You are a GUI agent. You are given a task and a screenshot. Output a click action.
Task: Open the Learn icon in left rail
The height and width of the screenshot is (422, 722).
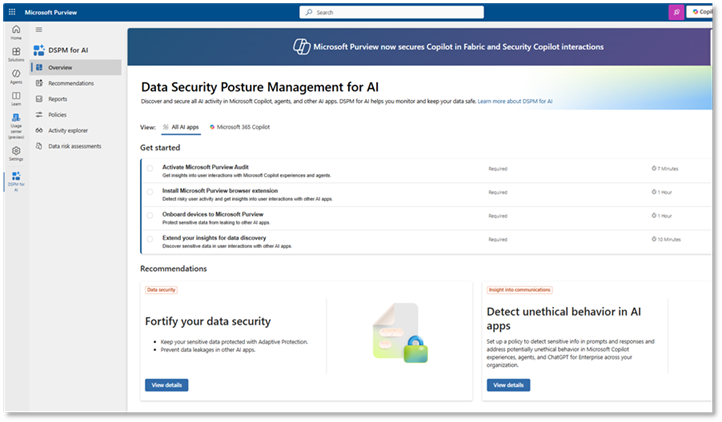16,98
